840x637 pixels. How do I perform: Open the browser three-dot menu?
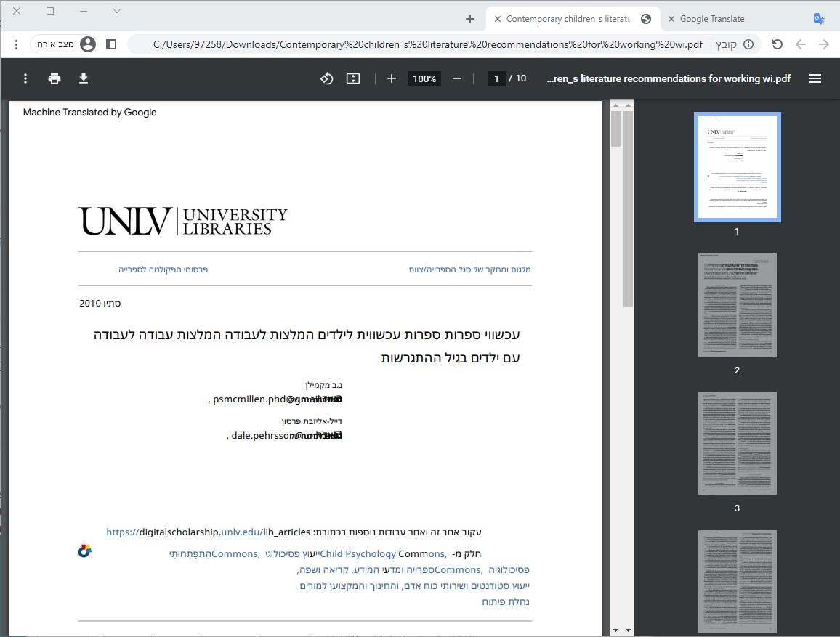16,44
